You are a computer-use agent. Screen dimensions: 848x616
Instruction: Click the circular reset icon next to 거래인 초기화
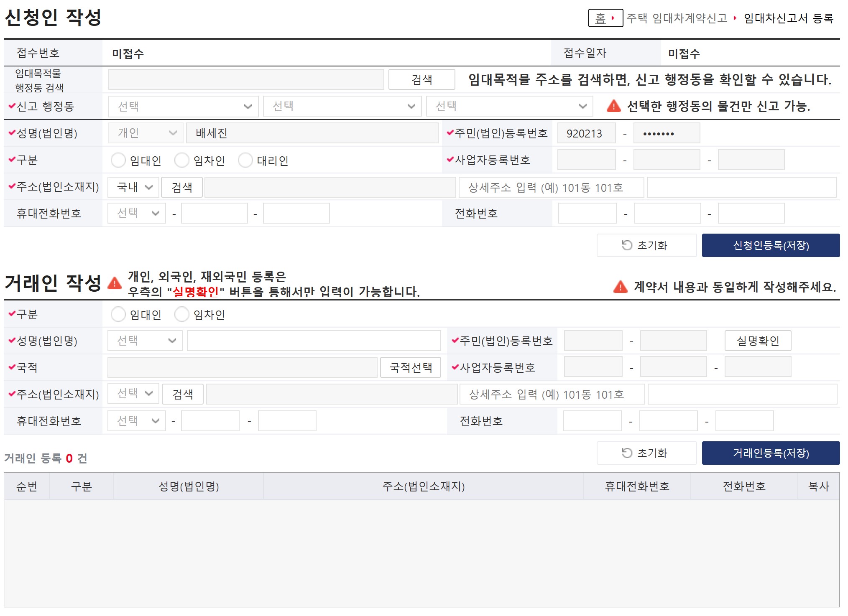click(x=626, y=453)
